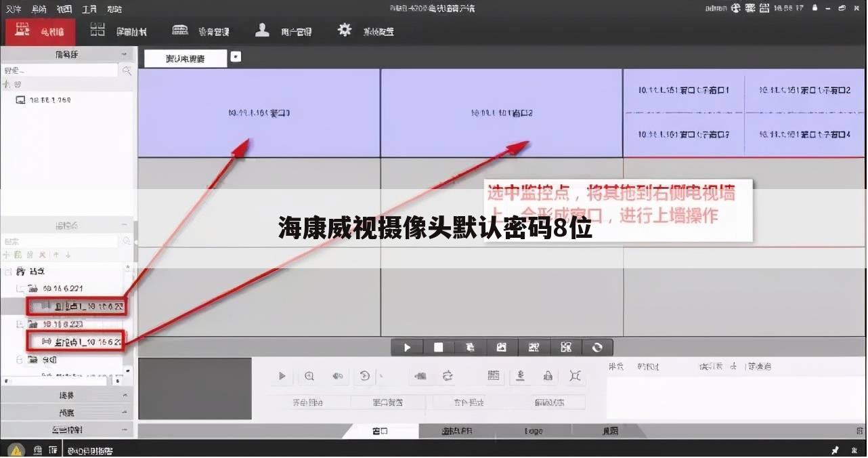Click the search field in the monitoring point panel

click(x=60, y=241)
